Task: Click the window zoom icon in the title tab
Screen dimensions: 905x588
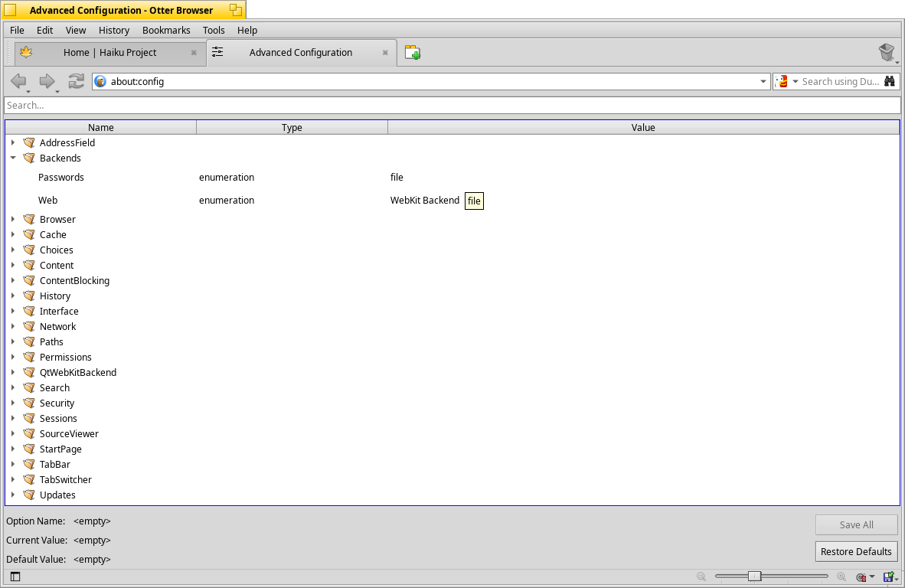Action: [235, 10]
